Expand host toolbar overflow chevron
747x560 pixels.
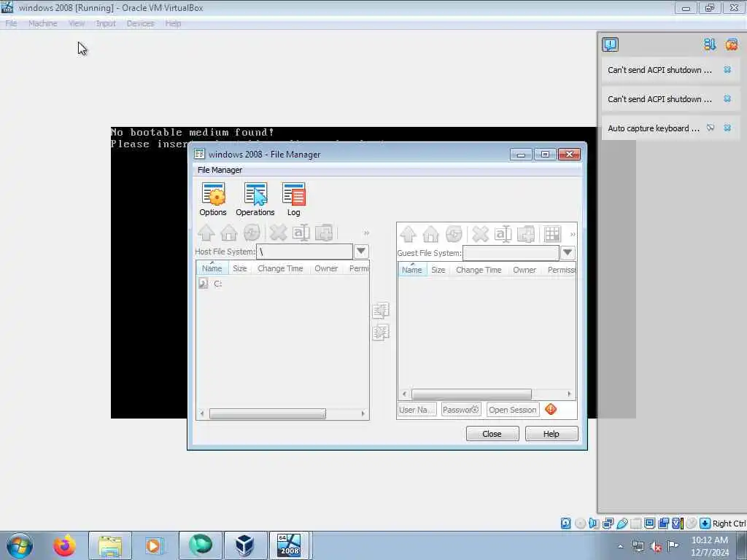(366, 233)
